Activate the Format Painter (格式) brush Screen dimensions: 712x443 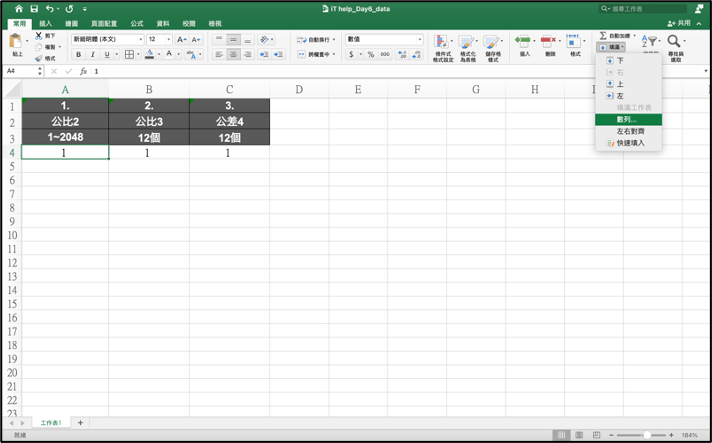pos(39,59)
